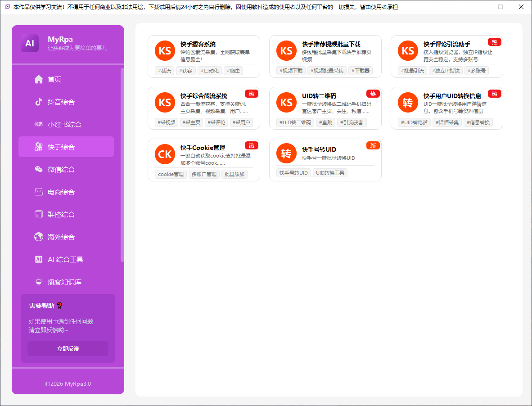This screenshot has height=406, width=532.
Task: Click the sidebar vertical scrollbar
Action: point(122,165)
